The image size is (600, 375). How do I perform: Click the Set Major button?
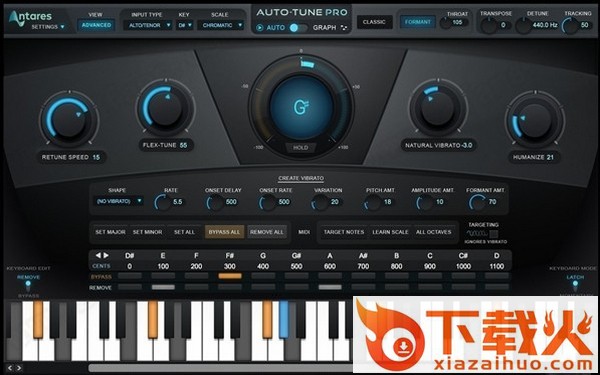point(110,232)
